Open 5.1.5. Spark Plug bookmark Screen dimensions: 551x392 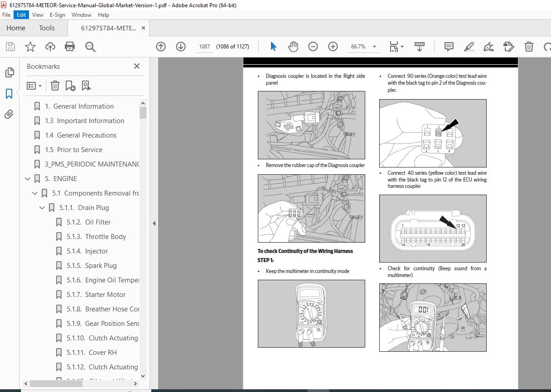[92, 266]
